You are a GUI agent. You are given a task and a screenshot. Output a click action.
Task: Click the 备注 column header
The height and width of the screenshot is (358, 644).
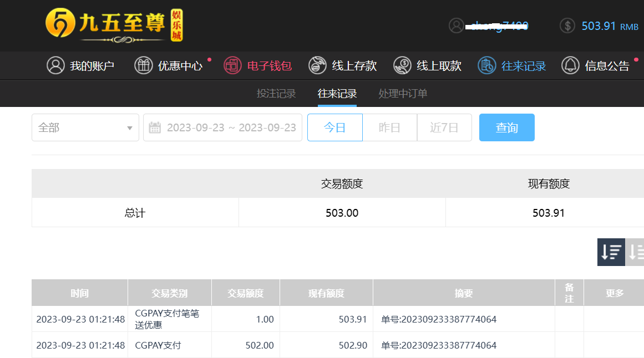[569, 293]
